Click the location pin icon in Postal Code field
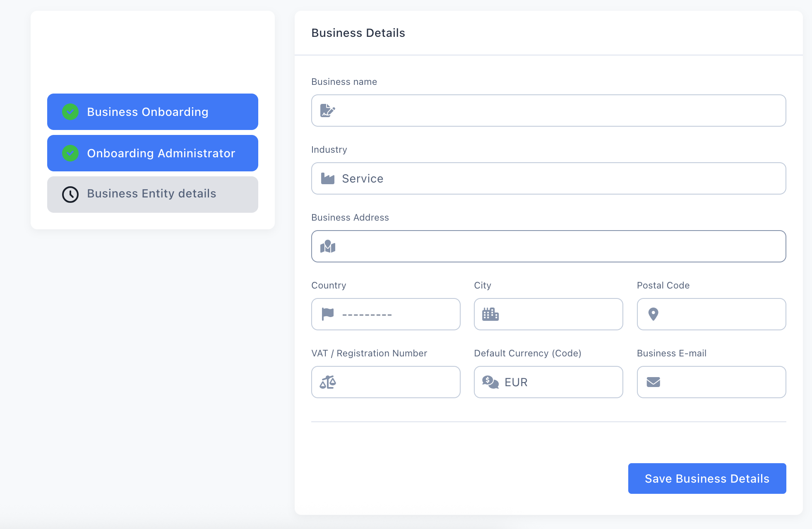 pos(653,314)
